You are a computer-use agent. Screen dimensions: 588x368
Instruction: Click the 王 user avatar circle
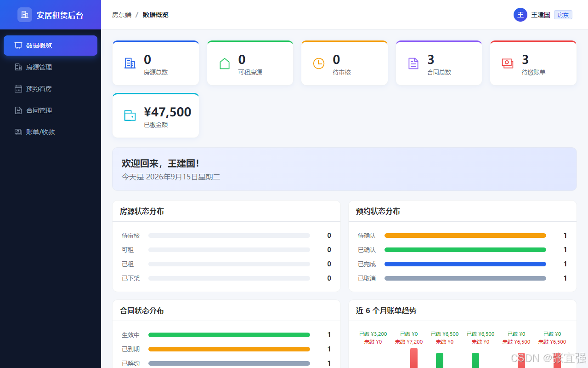[x=520, y=15]
